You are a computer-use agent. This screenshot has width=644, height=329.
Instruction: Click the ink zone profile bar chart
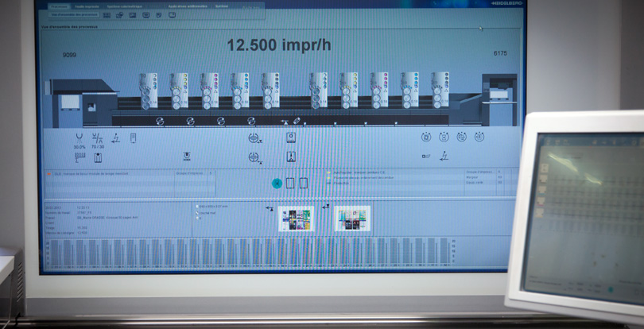[251, 253]
